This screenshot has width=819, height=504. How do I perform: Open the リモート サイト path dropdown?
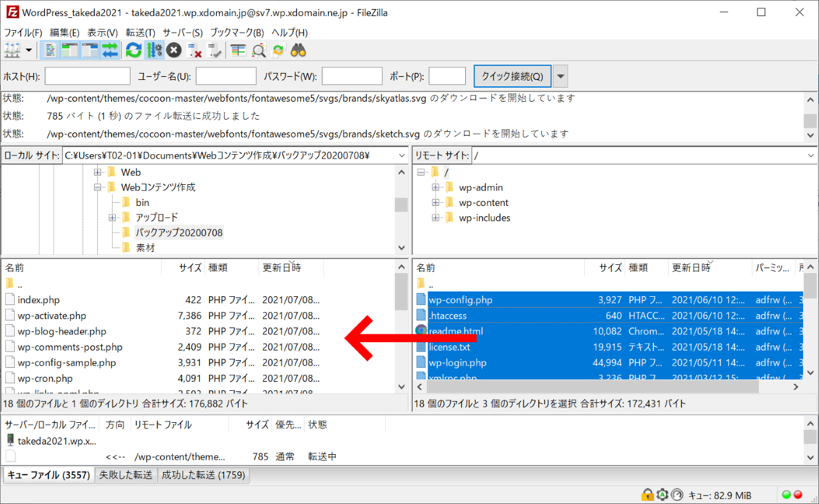811,155
